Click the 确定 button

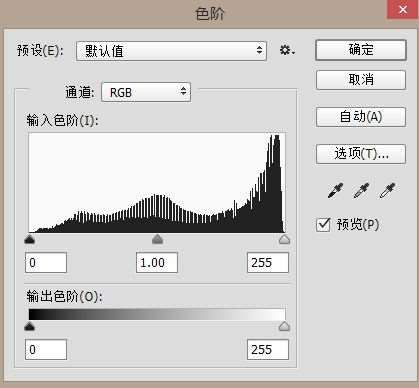(361, 50)
